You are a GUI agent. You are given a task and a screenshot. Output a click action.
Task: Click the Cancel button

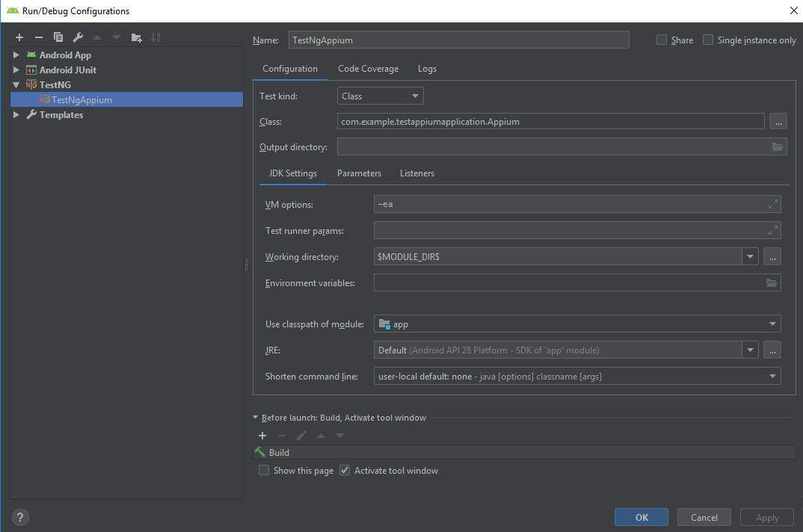(x=704, y=517)
